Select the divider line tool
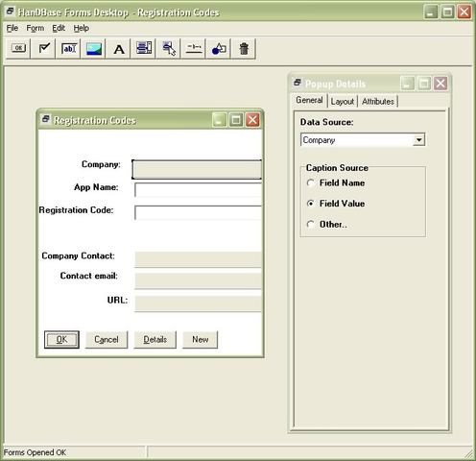 tap(194, 48)
